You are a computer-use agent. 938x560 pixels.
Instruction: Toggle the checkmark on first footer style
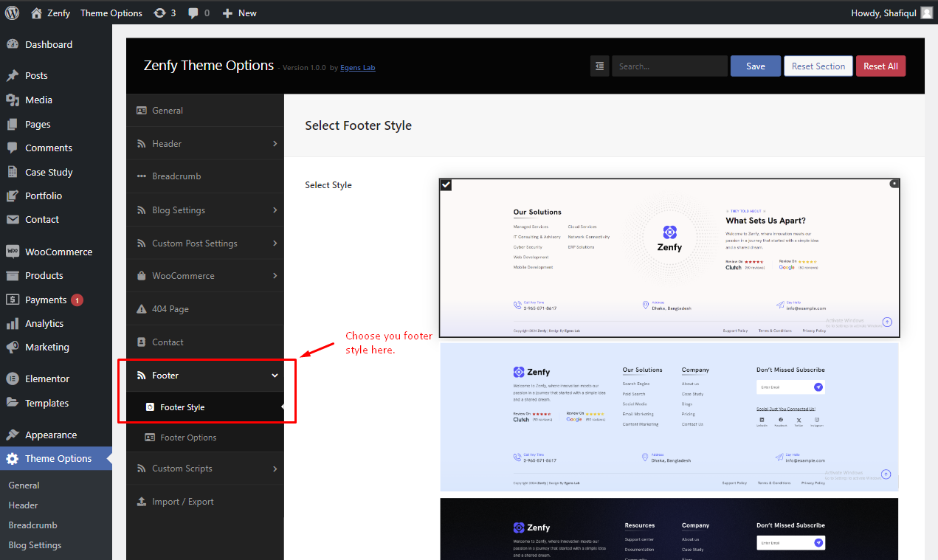point(446,184)
